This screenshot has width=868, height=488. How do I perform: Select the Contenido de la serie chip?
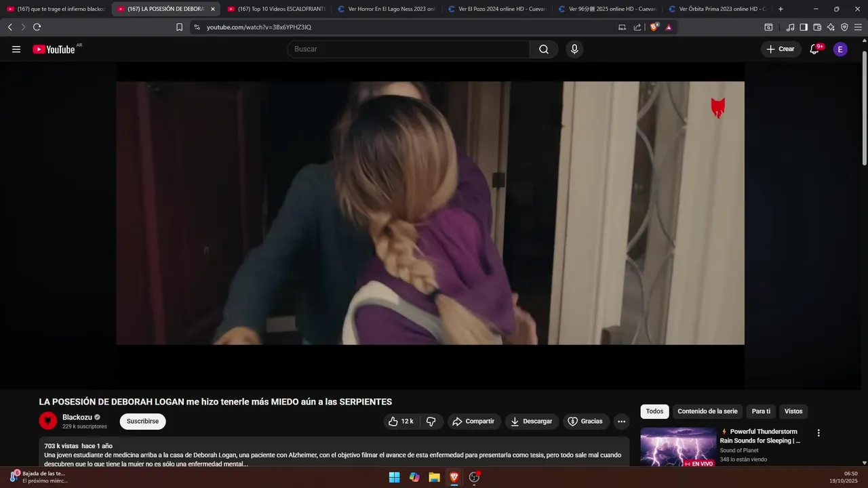pyautogui.click(x=707, y=411)
